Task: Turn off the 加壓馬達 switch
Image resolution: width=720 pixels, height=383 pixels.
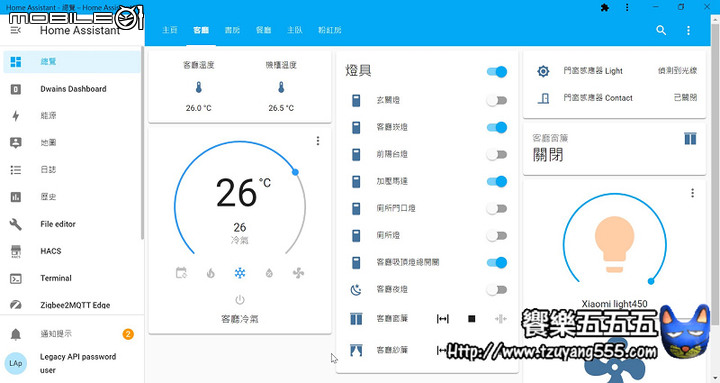Action: pyautogui.click(x=497, y=181)
